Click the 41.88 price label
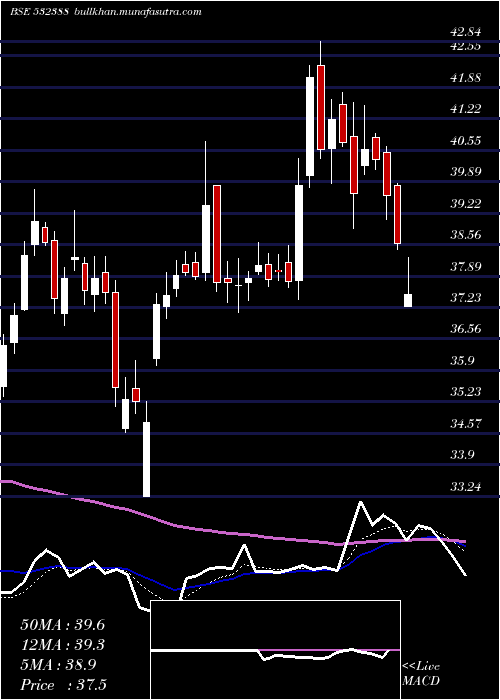This screenshot has height=700, width=500. click(x=466, y=77)
